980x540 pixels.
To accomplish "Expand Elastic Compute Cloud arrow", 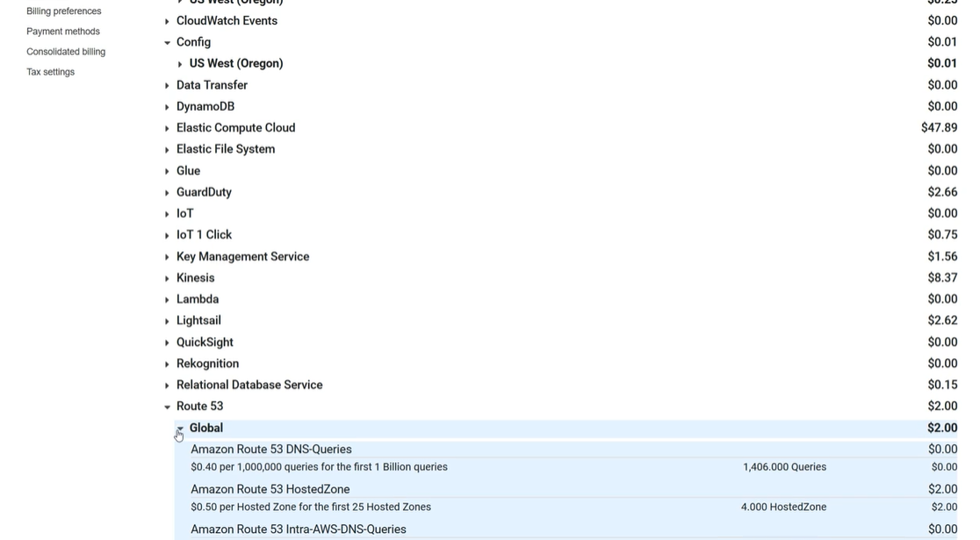I will (167, 128).
